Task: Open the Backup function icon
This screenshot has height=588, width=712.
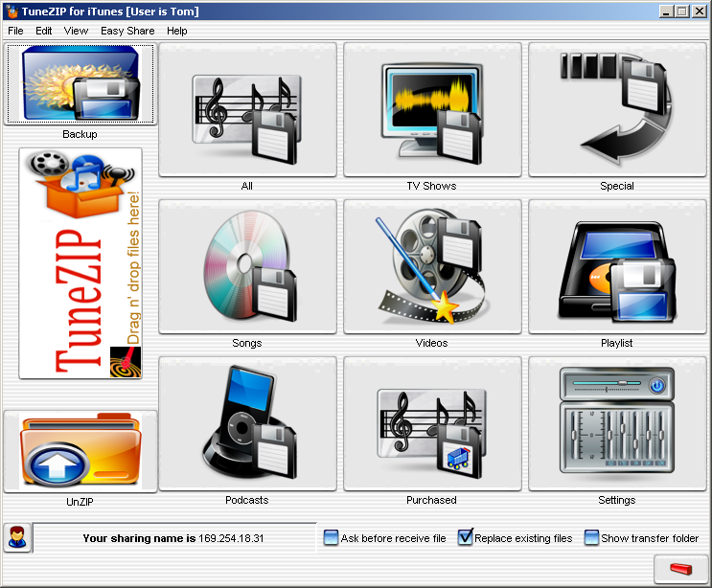Action: (80, 84)
